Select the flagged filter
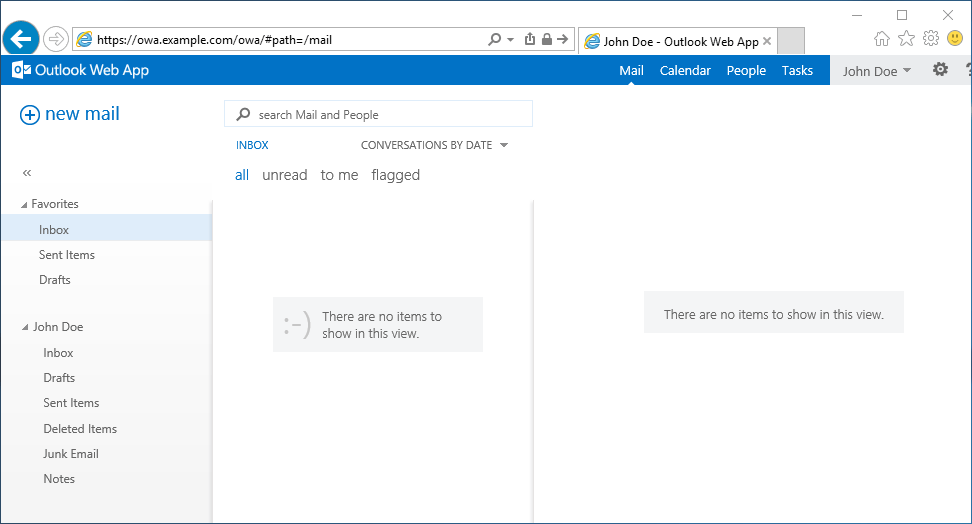Screen dimensions: 972x524 tap(395, 175)
